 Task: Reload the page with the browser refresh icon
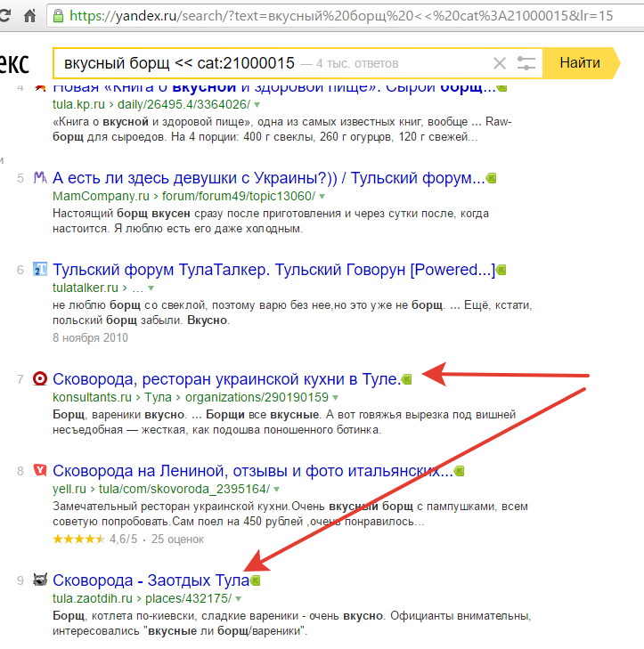[5, 16]
